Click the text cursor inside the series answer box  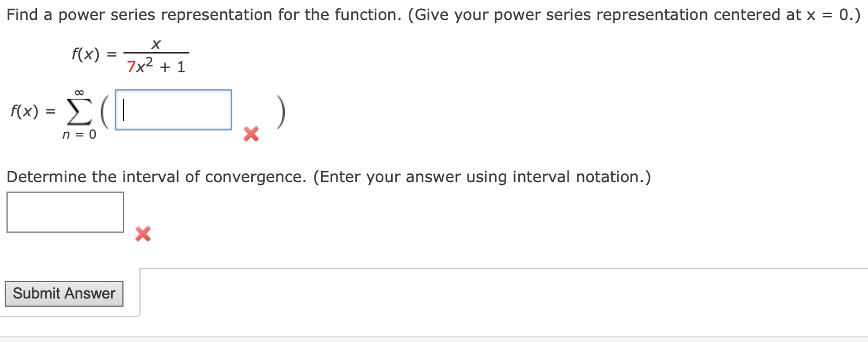point(123,109)
